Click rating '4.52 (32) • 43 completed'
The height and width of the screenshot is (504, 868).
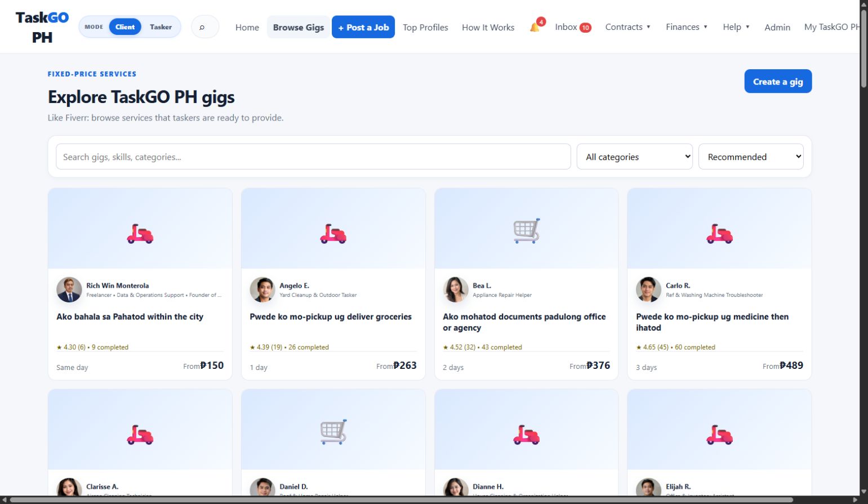[483, 347]
